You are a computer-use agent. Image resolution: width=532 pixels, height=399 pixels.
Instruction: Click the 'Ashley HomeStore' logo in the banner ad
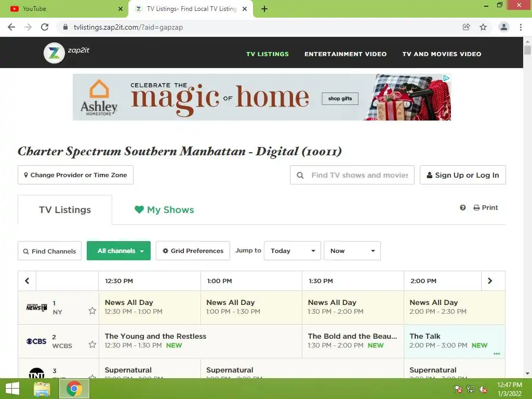99,98
